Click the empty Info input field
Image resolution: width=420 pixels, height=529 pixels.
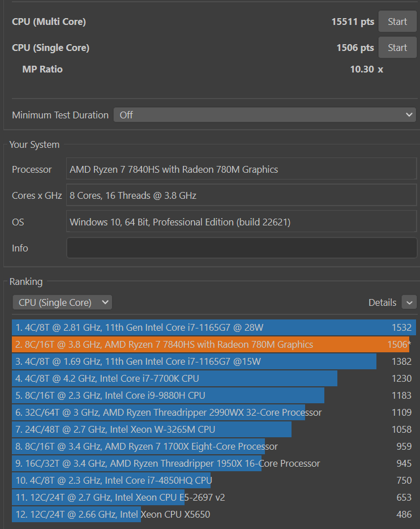[x=242, y=248]
